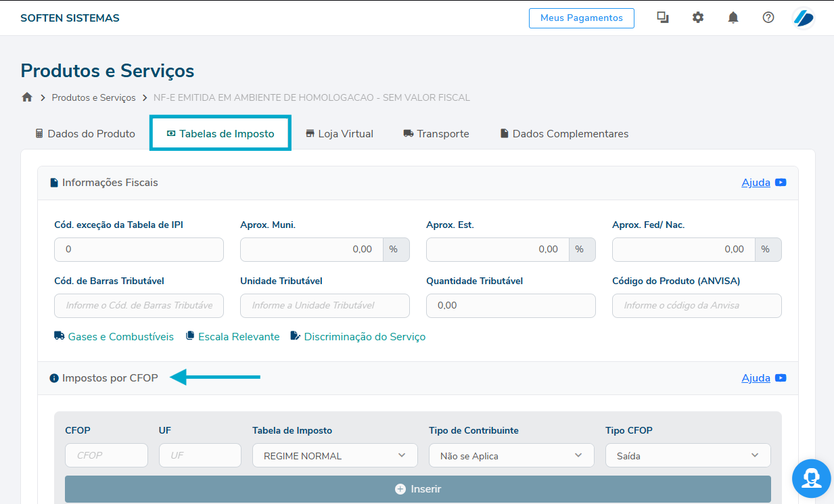Click the user profile avatar logo
The height and width of the screenshot is (504, 834).
click(x=804, y=18)
